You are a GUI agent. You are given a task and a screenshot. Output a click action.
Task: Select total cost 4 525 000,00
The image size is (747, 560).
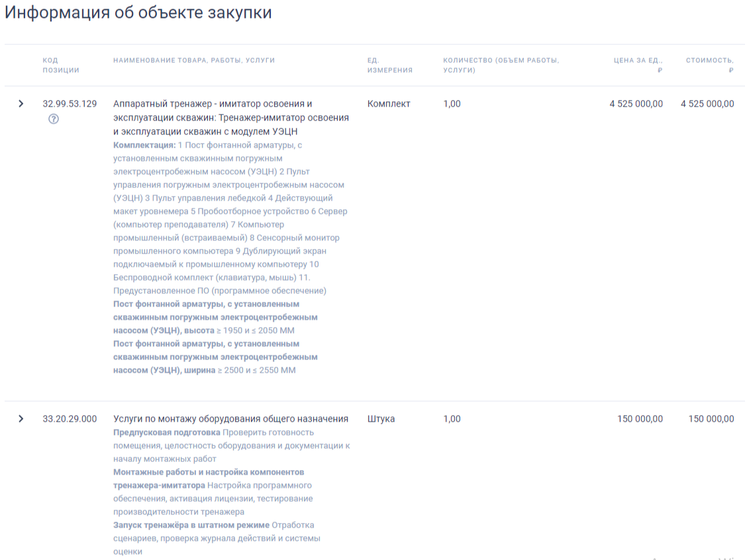tap(707, 104)
